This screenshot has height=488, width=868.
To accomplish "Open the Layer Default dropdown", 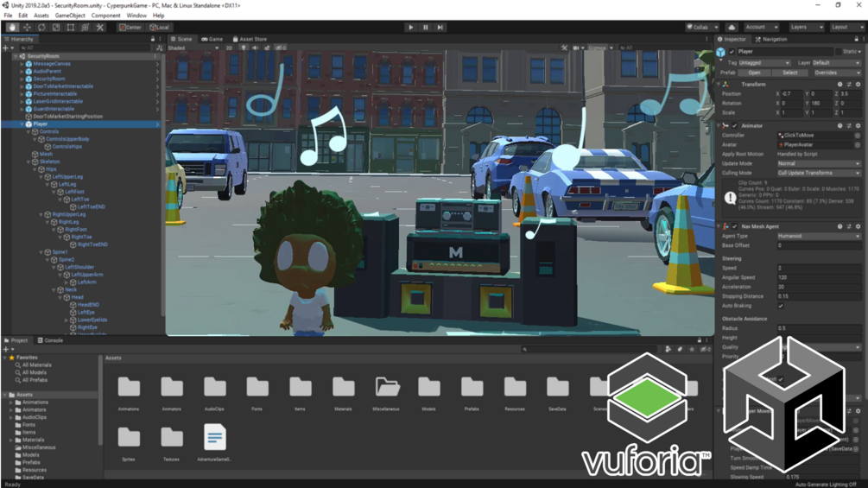I will coord(836,63).
